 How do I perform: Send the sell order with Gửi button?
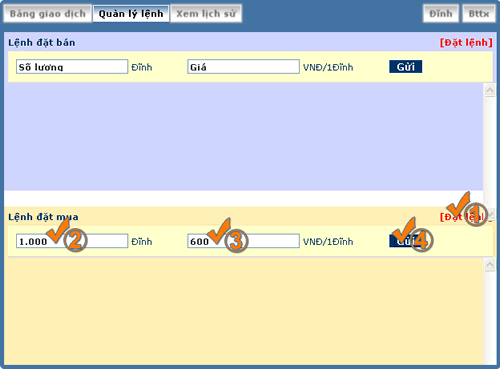pyautogui.click(x=406, y=67)
